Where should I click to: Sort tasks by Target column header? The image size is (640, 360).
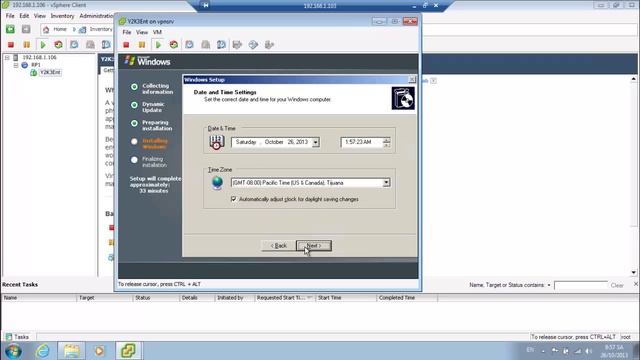(105, 298)
